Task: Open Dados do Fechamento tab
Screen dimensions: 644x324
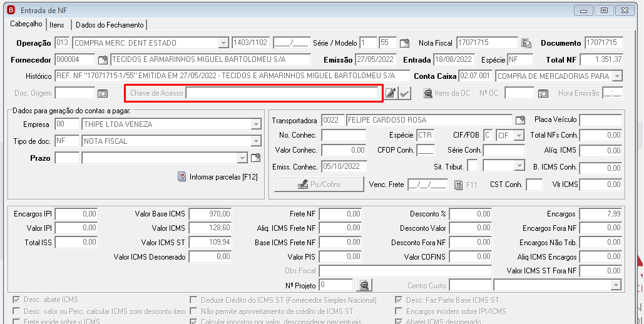Action: click(110, 25)
